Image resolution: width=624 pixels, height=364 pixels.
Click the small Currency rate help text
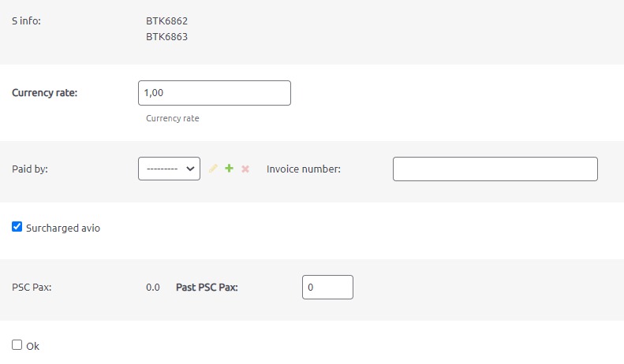tap(173, 118)
